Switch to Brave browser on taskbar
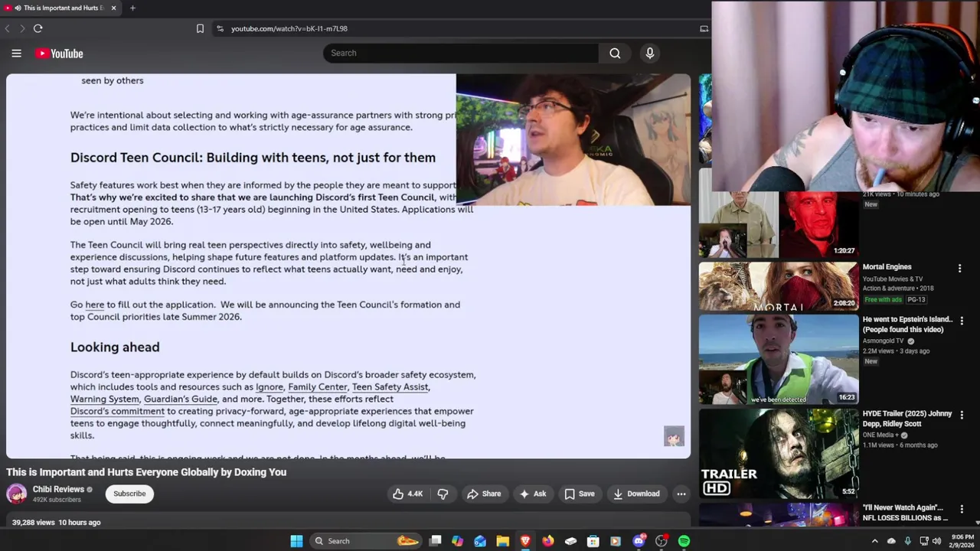 click(525, 541)
